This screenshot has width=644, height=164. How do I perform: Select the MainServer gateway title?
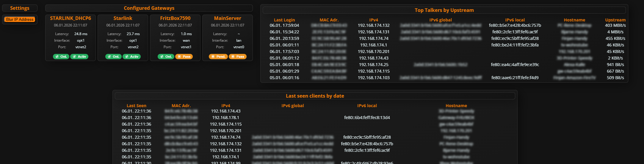(x=228, y=18)
